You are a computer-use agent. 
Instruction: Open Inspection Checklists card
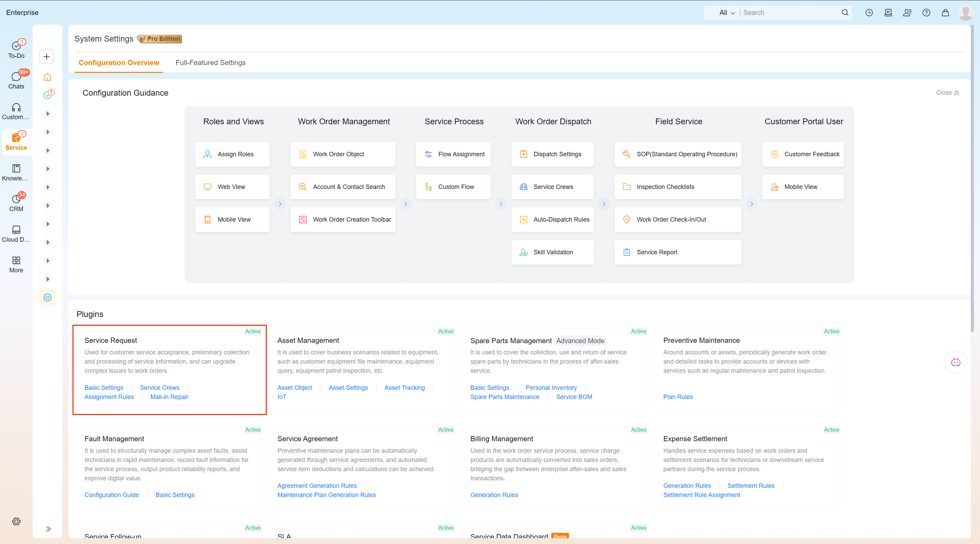(678, 187)
